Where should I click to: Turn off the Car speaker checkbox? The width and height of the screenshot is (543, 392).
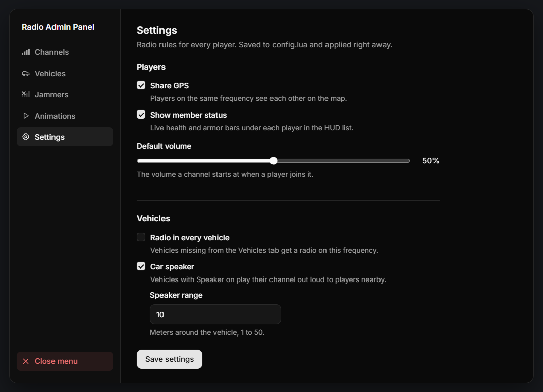141,266
